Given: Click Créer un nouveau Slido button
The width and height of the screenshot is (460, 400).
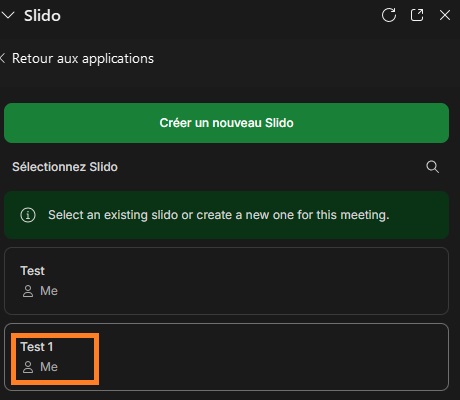Looking at the screenshot, I should 226,123.
